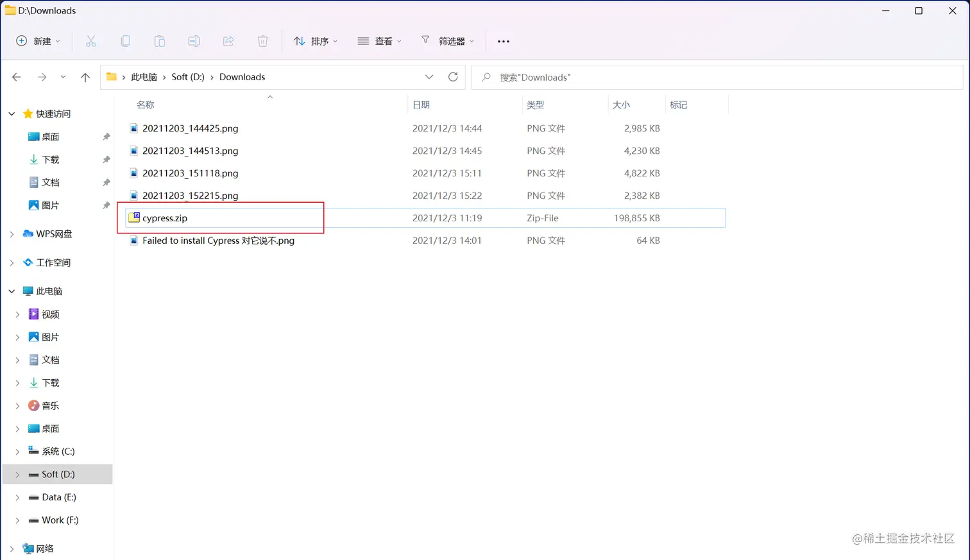The image size is (970, 560).
Task: Click the Cut scissors icon
Action: click(x=91, y=41)
